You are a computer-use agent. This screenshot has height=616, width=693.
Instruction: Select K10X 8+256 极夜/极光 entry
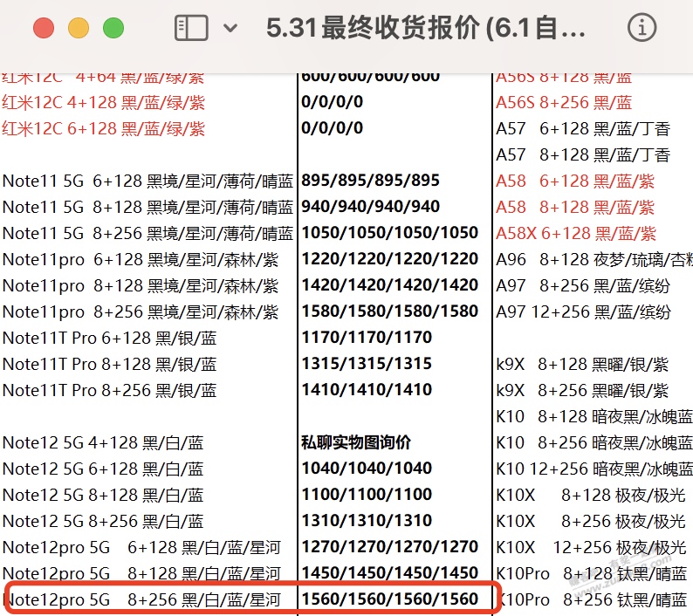tap(591, 522)
